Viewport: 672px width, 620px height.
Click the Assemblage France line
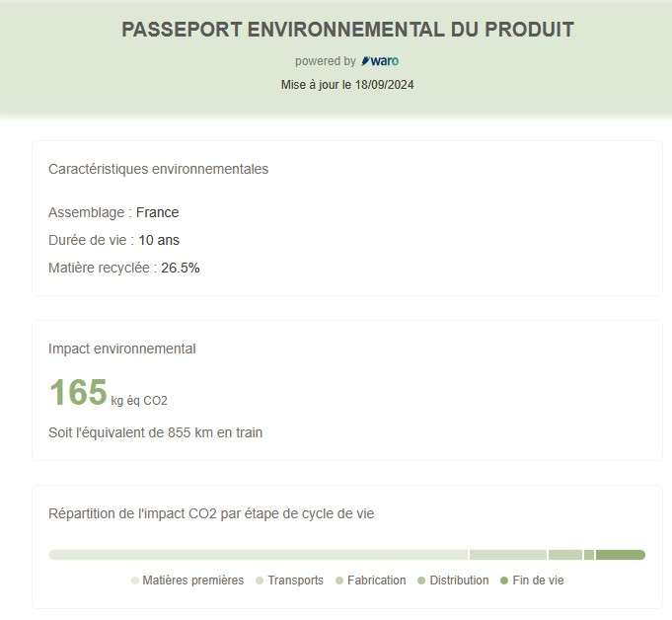pos(113,212)
